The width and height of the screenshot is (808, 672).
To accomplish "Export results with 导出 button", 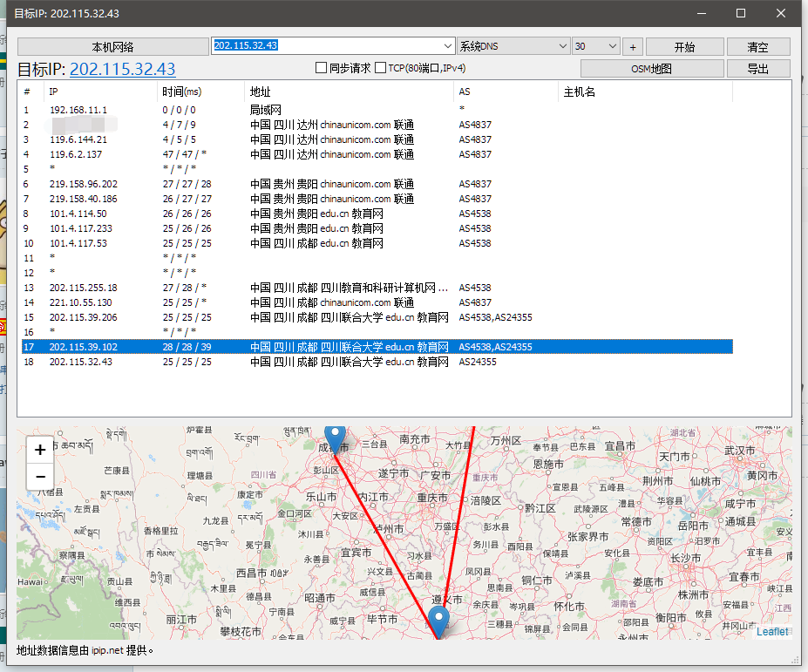I will (758, 69).
